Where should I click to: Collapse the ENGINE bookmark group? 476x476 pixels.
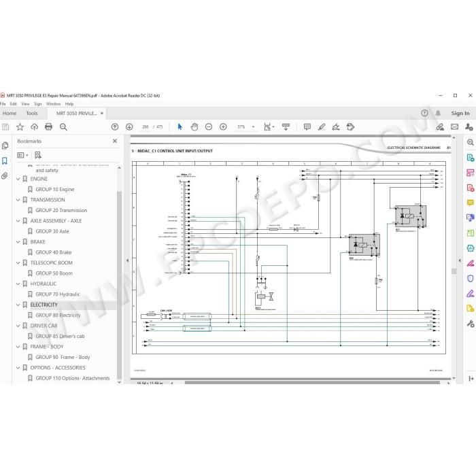coord(18,179)
